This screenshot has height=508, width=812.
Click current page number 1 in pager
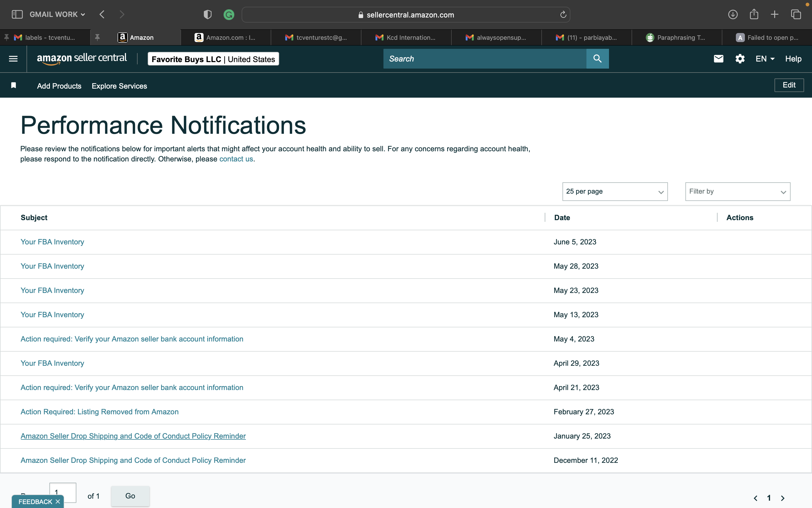click(769, 498)
